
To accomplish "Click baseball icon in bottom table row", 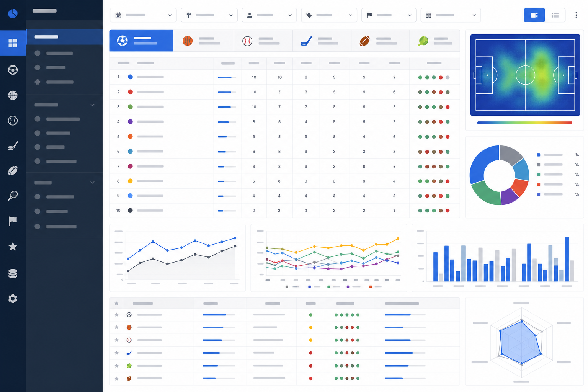I will [x=129, y=340].
